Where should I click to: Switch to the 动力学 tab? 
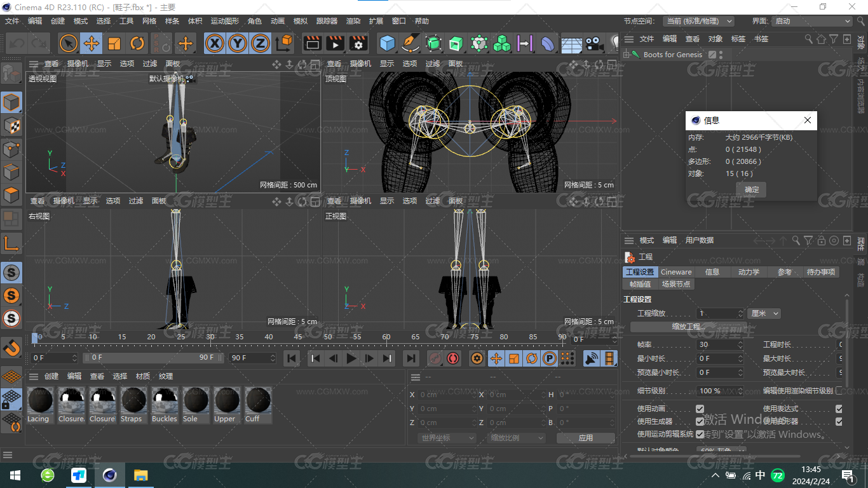(x=749, y=272)
